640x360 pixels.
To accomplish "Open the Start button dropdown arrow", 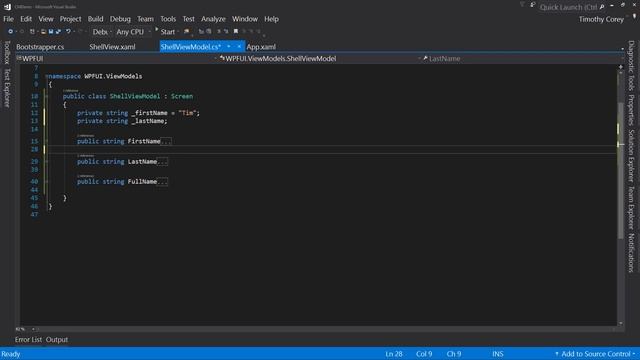I will (x=178, y=31).
